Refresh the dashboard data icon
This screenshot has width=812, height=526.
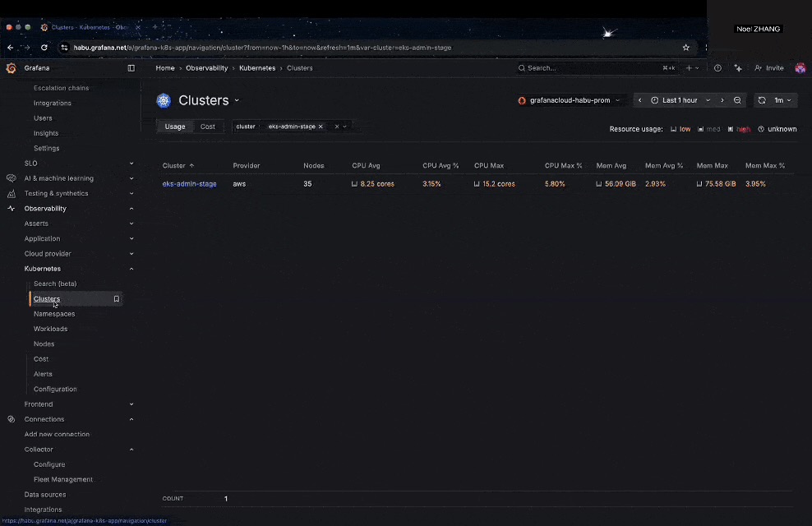762,100
